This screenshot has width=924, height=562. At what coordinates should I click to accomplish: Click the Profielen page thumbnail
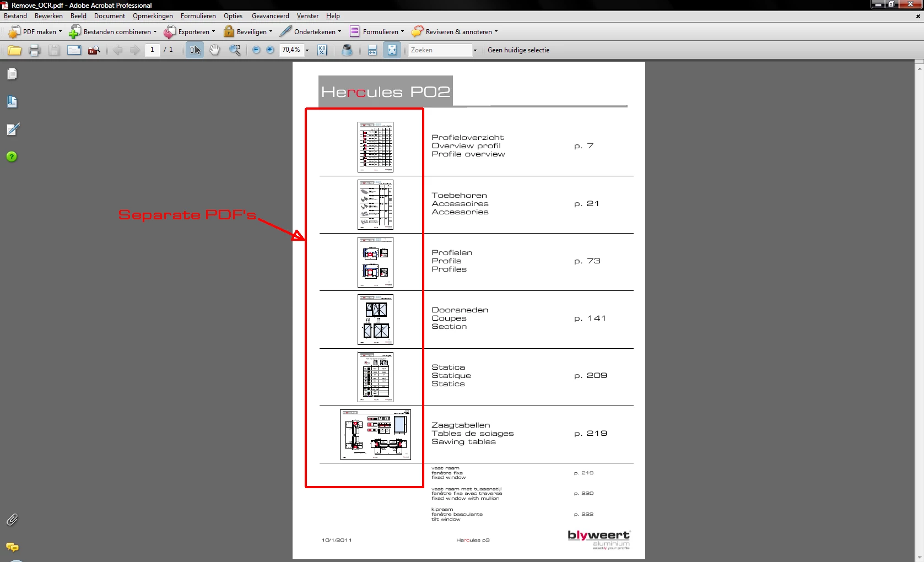point(375,262)
